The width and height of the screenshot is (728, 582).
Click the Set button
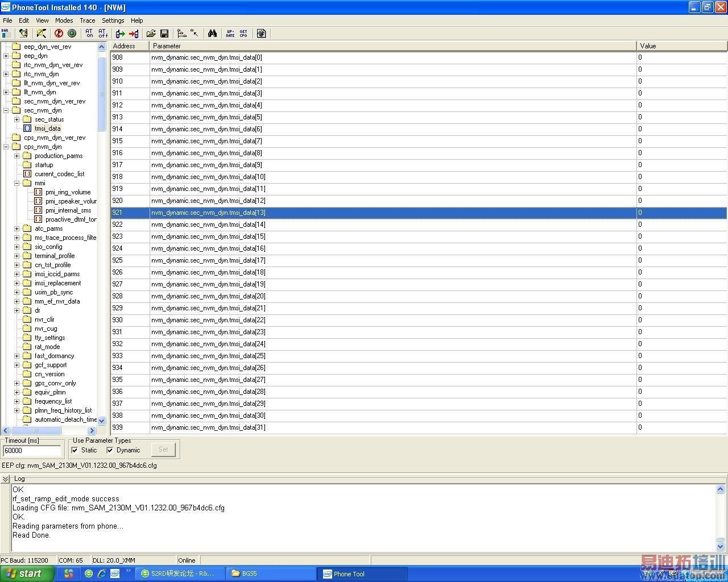(163, 450)
